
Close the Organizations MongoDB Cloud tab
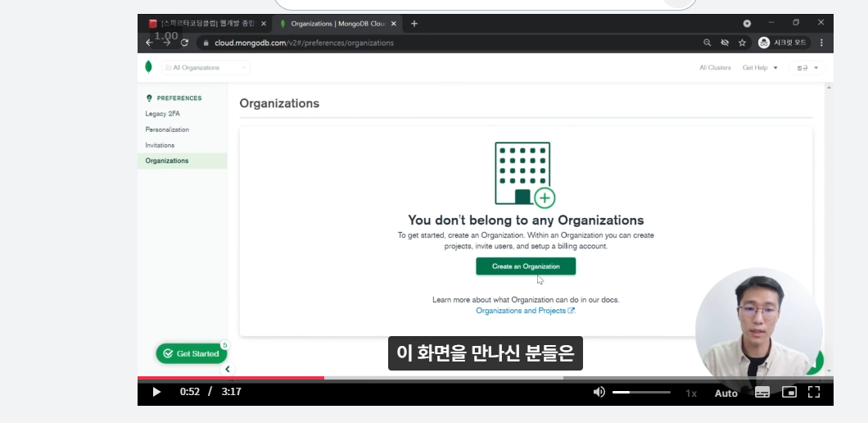click(394, 23)
